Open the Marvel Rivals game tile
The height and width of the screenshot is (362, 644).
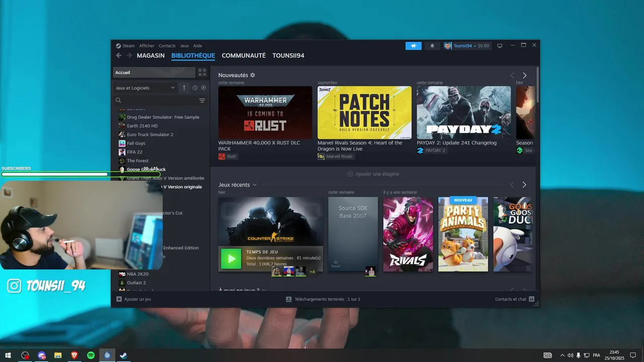click(408, 234)
